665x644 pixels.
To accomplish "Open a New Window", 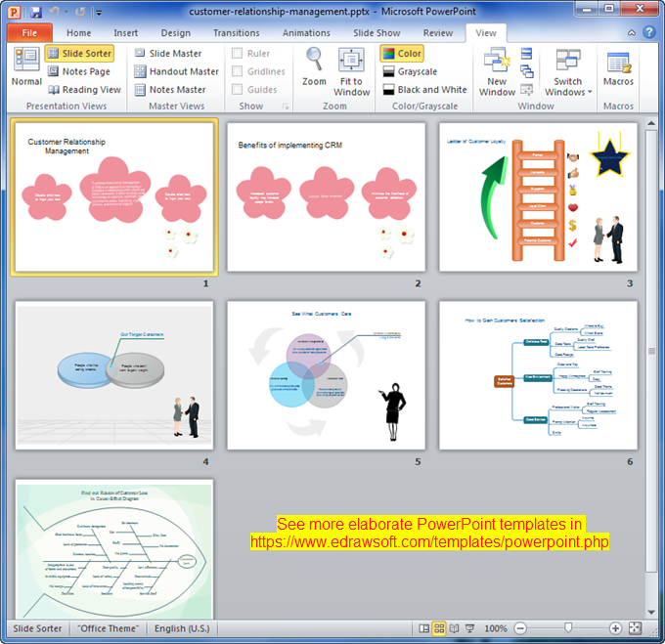I will point(497,72).
